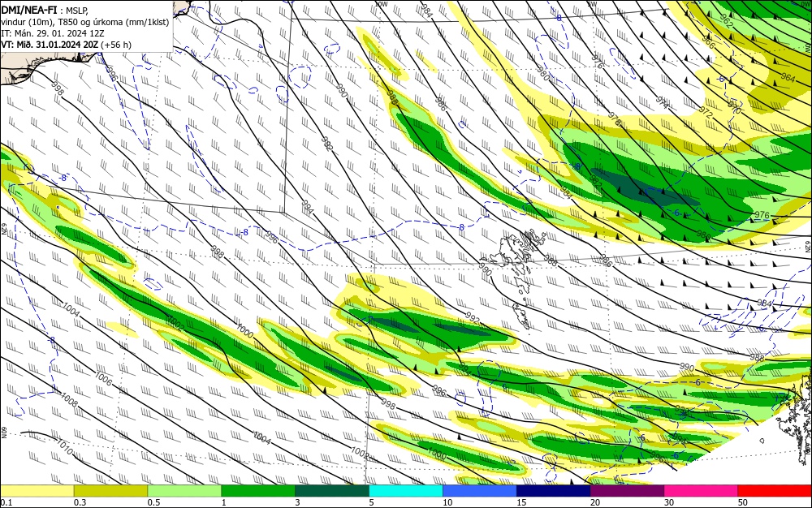This screenshot has width=812, height=508.
Task: Click the DMI/NEA-FI title text
Action: pos(29,9)
